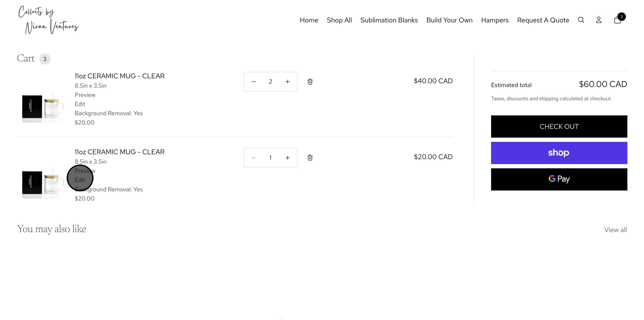Open the Hampers page

pos(494,20)
